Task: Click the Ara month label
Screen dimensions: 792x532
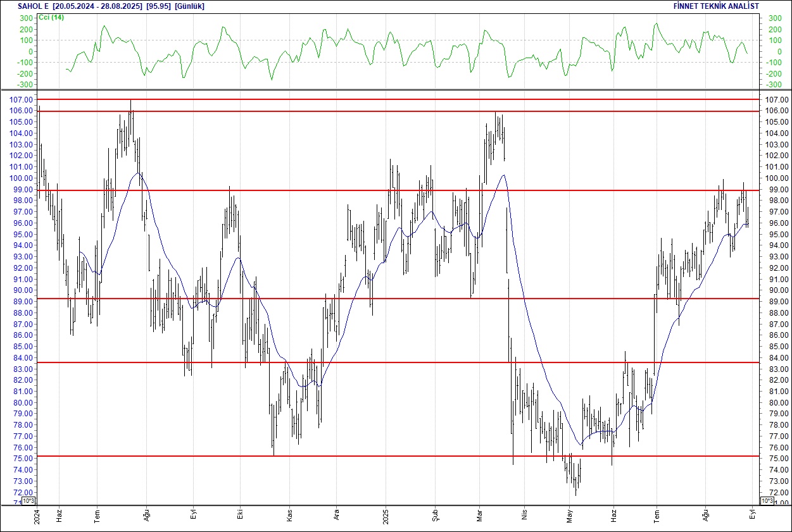Action: pyautogui.click(x=337, y=515)
